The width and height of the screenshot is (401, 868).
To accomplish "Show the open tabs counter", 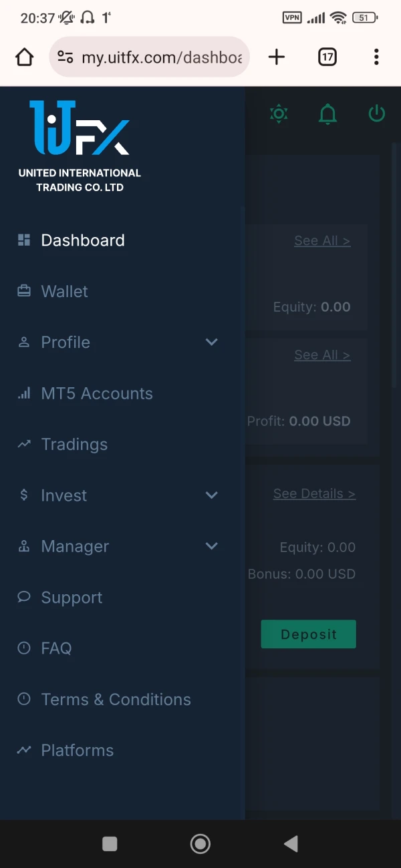I will (x=327, y=57).
